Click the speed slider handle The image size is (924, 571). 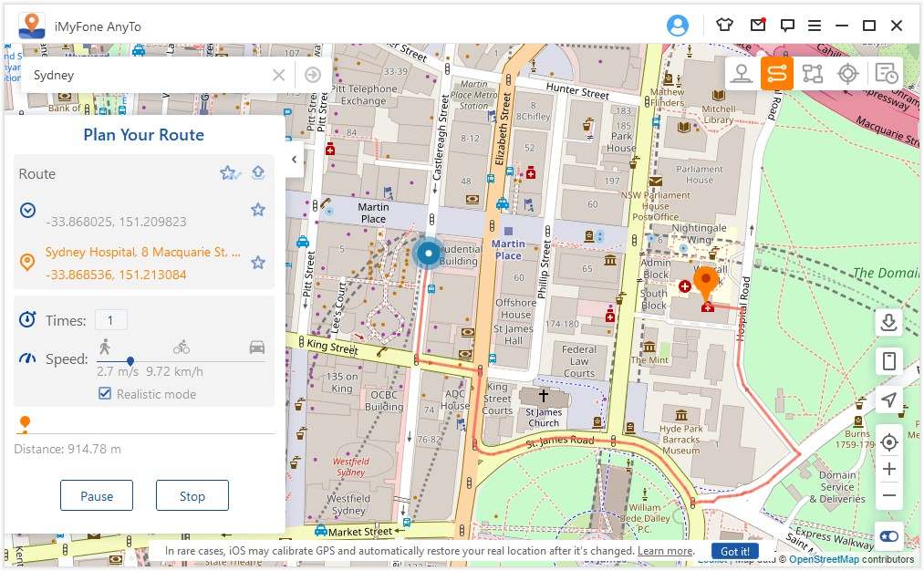[130, 361]
